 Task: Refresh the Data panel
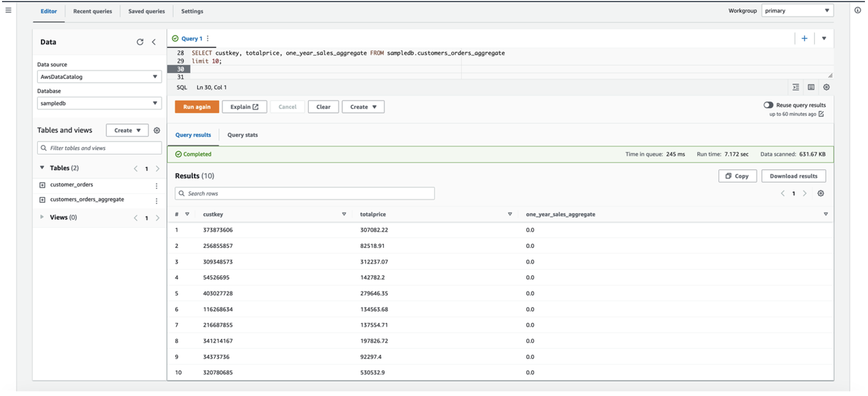pos(140,42)
